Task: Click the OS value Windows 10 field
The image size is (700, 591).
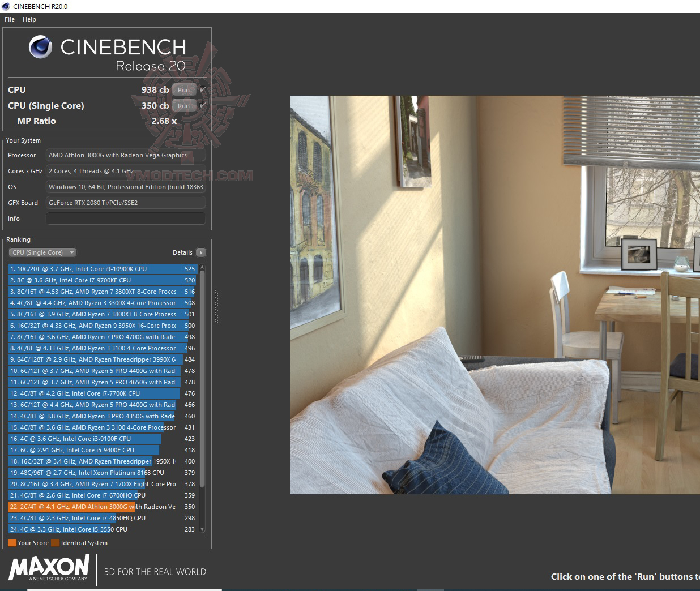Action: tap(126, 187)
